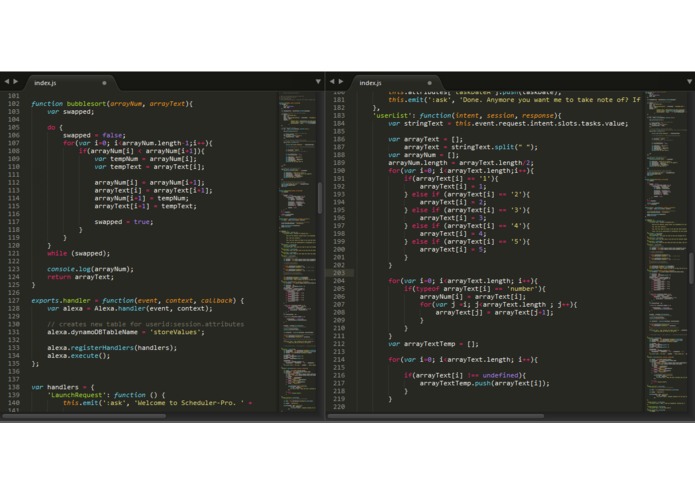Image resolution: width=695 pixels, height=494 pixels.
Task: Click the "if(typeof arrayText[i] == 'number'){" line
Action: coord(475,289)
